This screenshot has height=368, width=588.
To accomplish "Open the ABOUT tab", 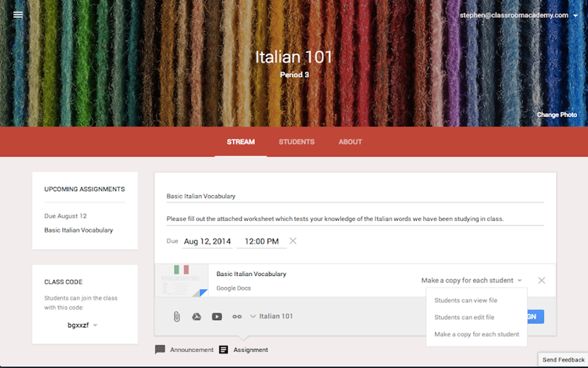I will [350, 141].
